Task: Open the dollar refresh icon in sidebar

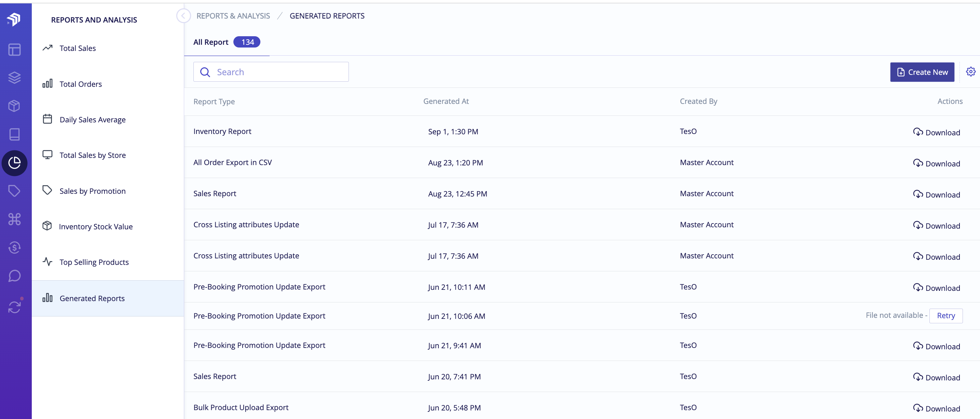Action: 14,248
